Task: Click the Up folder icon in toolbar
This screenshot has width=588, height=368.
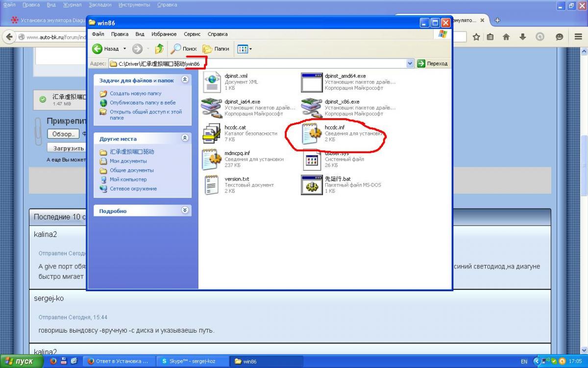Action: click(159, 49)
